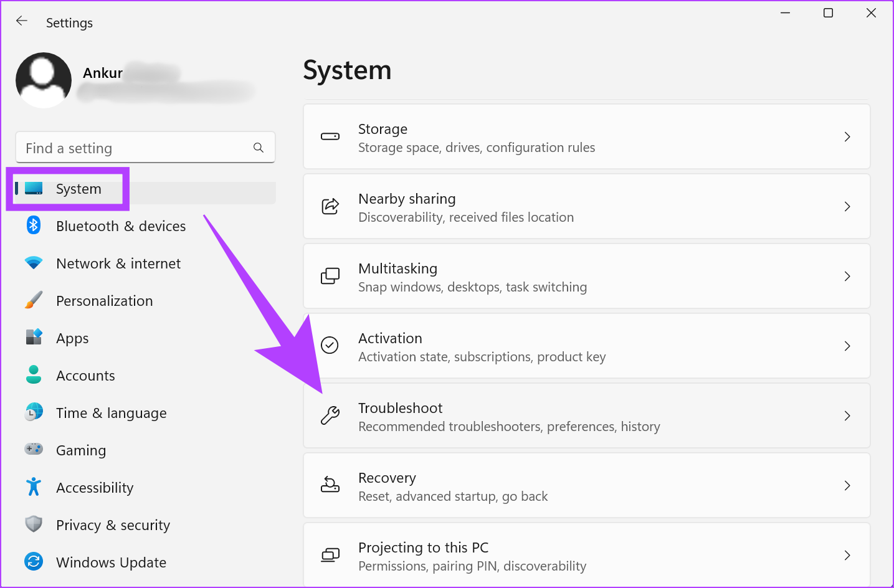This screenshot has height=588, width=894.
Task: Open Privacy & security settings
Action: 113,525
